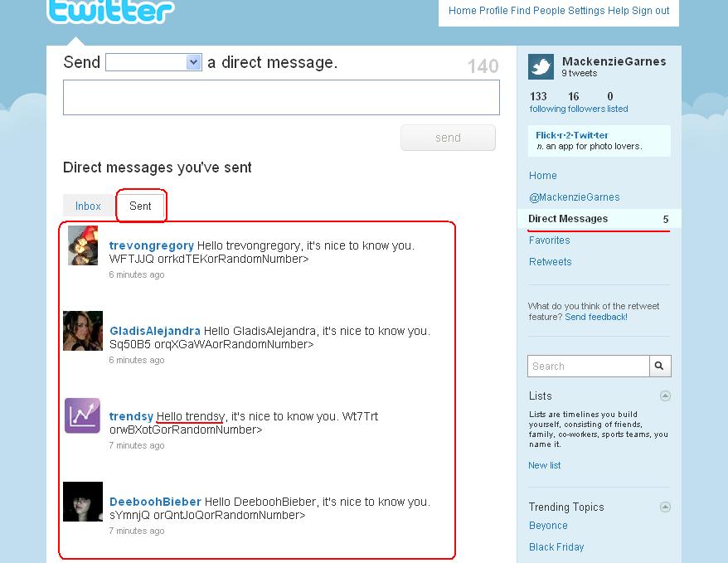
Task: Open the GladisAlejandra username link
Action: [155, 331]
